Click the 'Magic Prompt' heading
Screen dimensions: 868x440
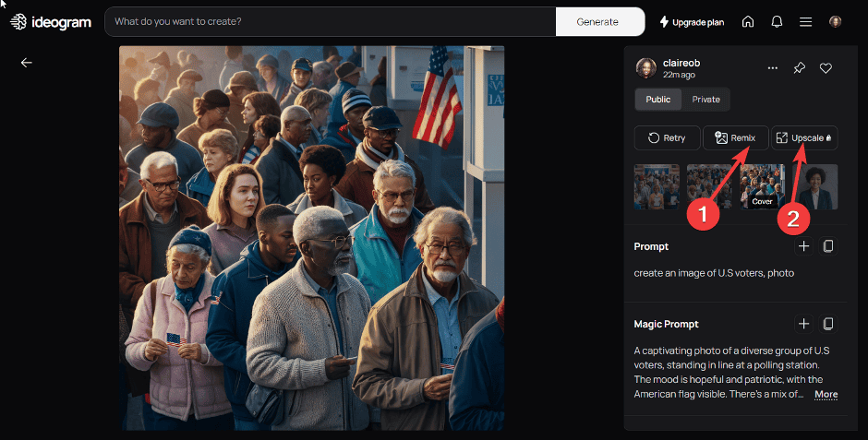666,324
